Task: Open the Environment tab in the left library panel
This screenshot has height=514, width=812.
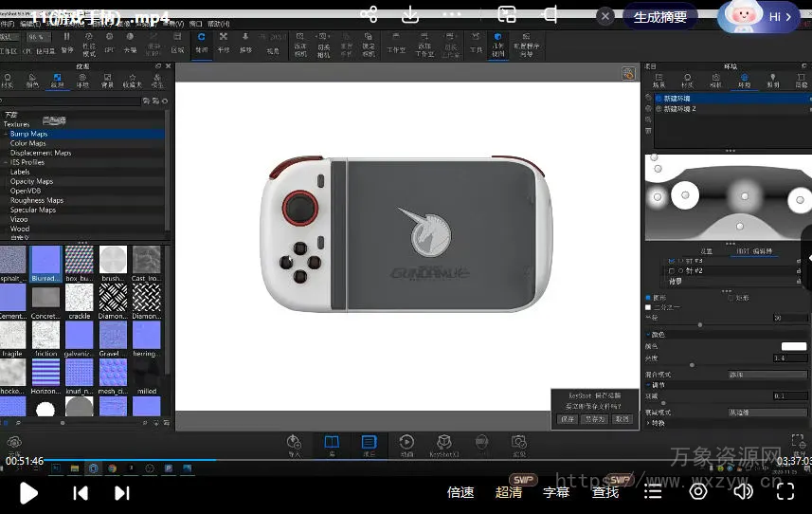Action: click(x=83, y=80)
